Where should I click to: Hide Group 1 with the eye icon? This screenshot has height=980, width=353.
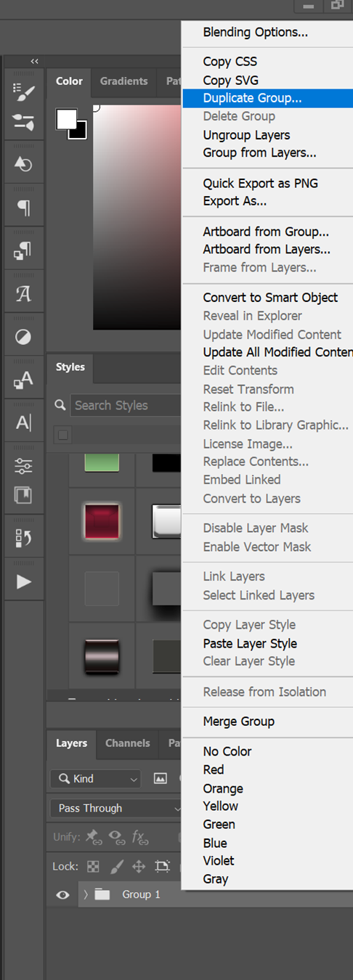click(62, 895)
